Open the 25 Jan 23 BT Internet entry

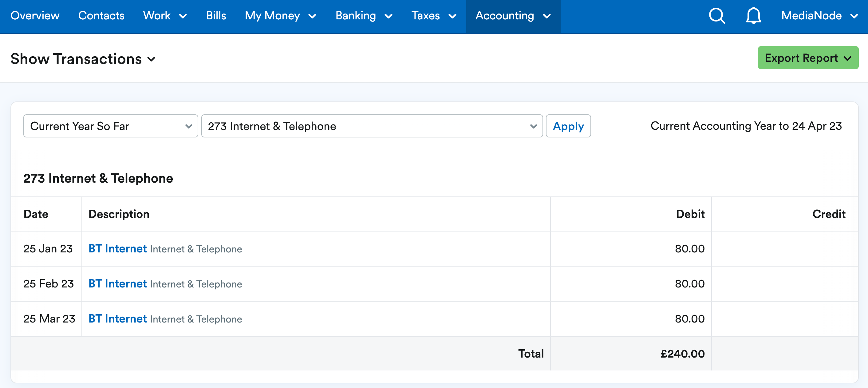[117, 249]
